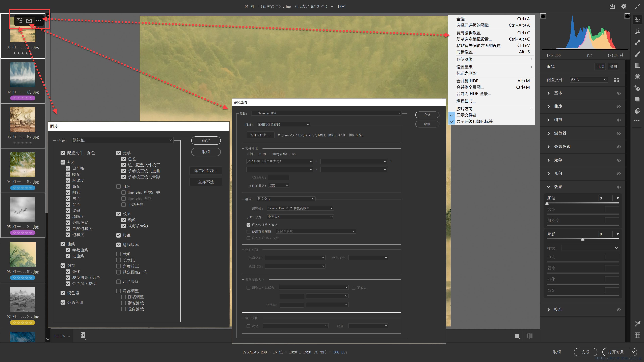Open the 子集 默认值 dropdown
Image resolution: width=644 pixels, height=362 pixels.
tap(122, 140)
